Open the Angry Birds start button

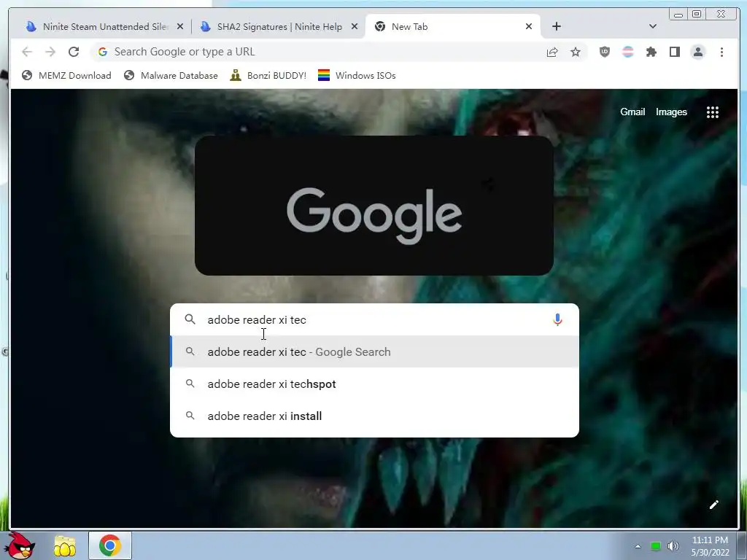coord(21,545)
